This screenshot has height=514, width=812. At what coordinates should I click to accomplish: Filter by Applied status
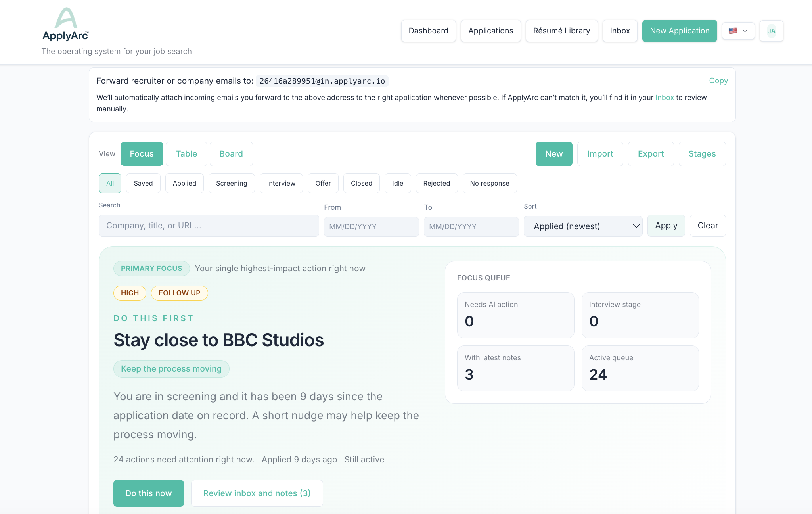pyautogui.click(x=184, y=183)
